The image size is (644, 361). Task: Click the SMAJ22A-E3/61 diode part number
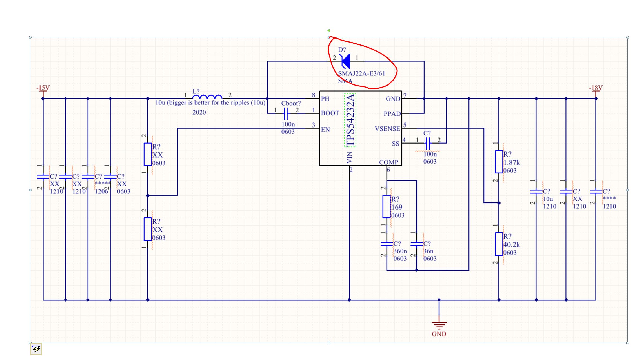[361, 73]
